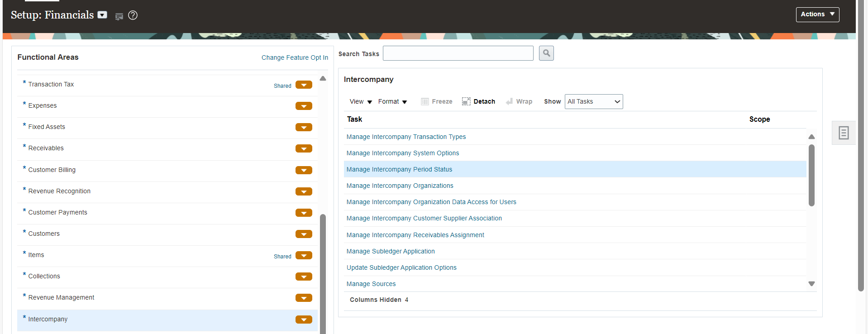Click Shared link on Transaction Tax row

click(282, 86)
